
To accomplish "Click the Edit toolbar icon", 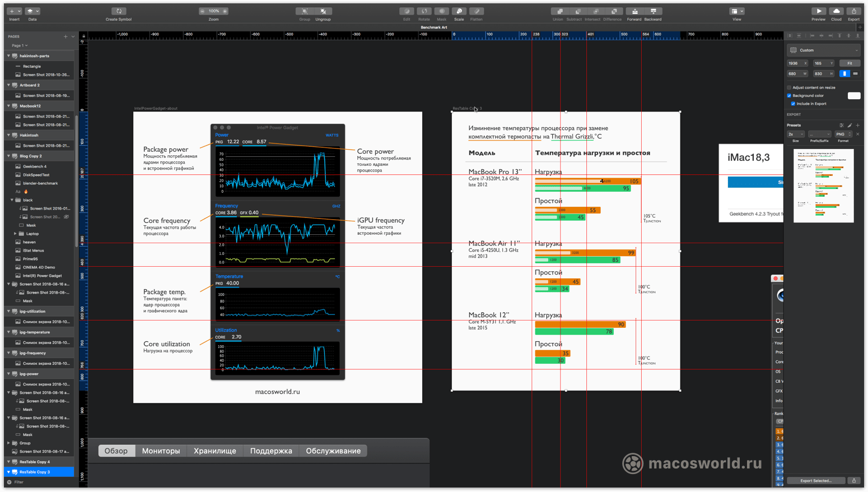I will coord(407,11).
